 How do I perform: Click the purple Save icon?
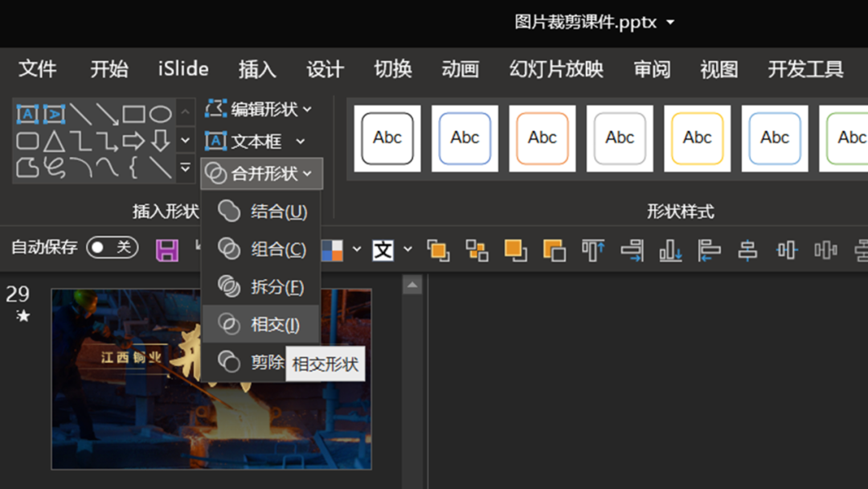[167, 250]
